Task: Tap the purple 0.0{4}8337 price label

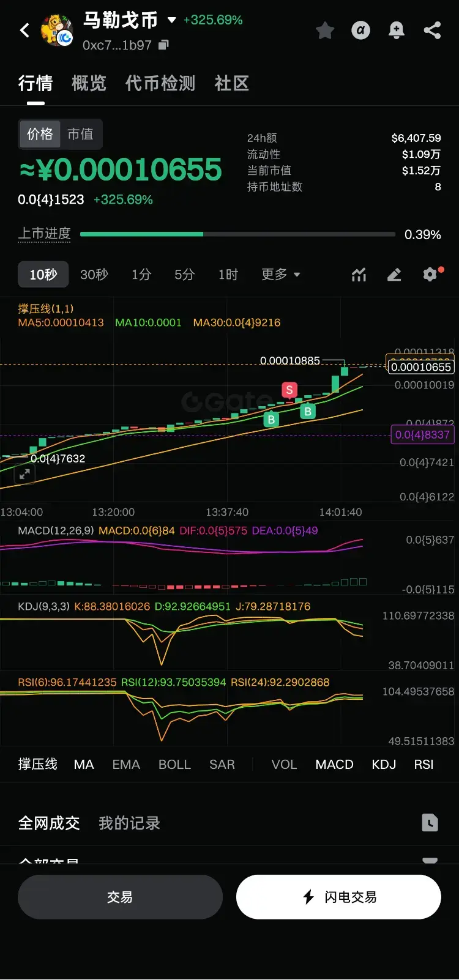Action: click(x=422, y=435)
